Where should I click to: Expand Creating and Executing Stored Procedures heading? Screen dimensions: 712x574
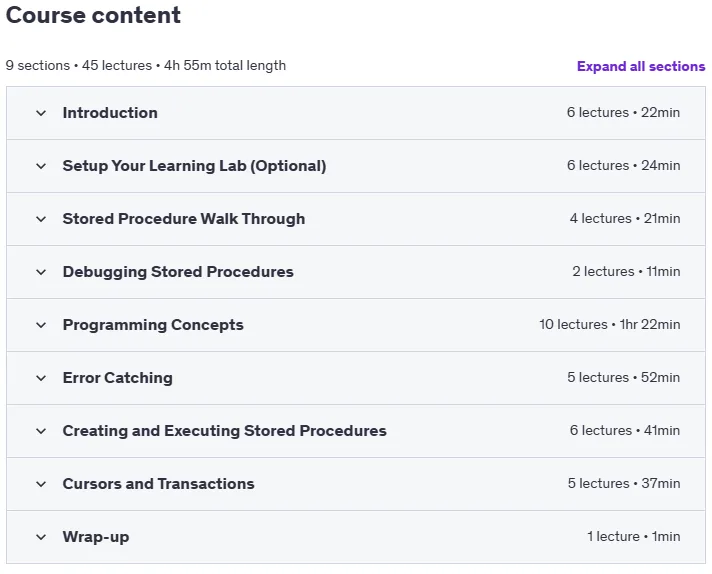tap(225, 430)
